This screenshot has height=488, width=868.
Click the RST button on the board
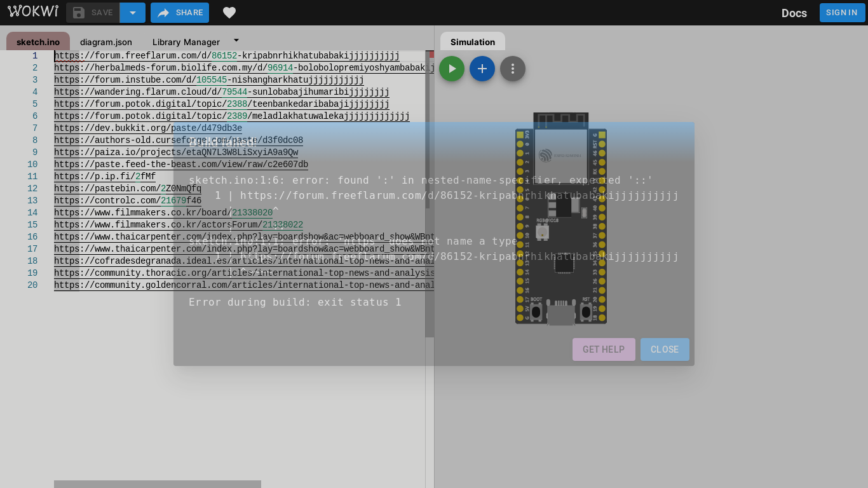click(x=586, y=312)
